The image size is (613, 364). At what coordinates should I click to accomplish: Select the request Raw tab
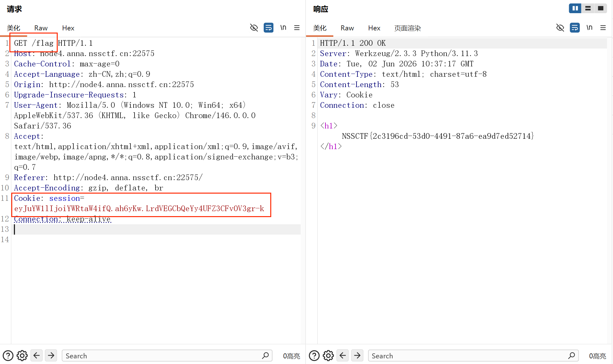point(41,28)
